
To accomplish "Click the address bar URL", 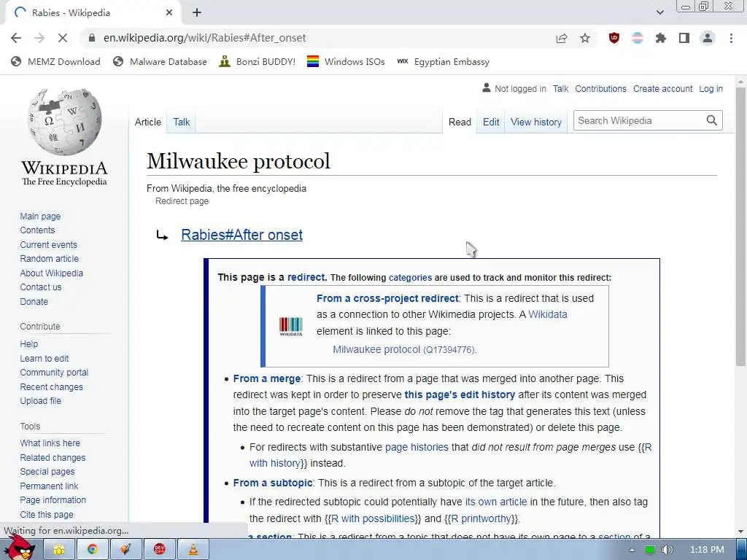I will coord(205,38).
